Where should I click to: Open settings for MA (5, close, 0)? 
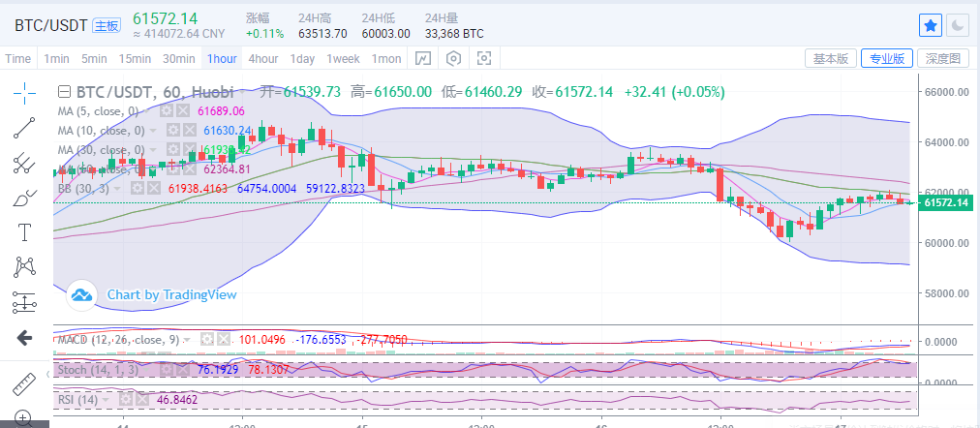pos(167,111)
